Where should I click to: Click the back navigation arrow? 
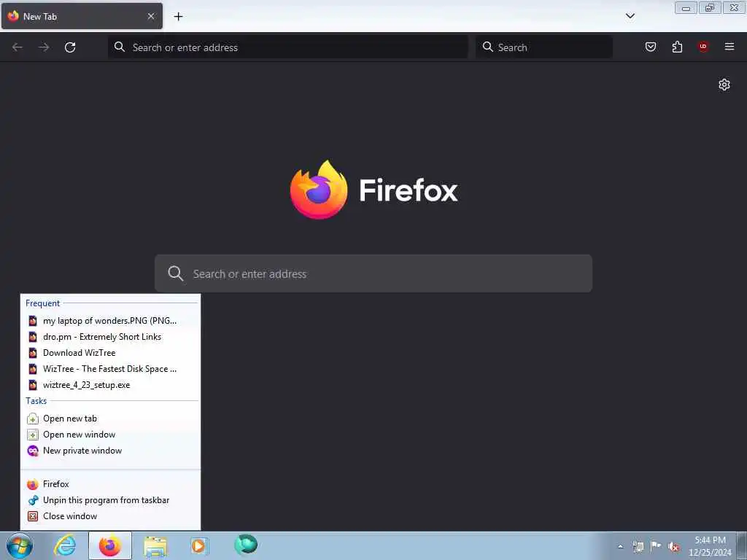18,47
